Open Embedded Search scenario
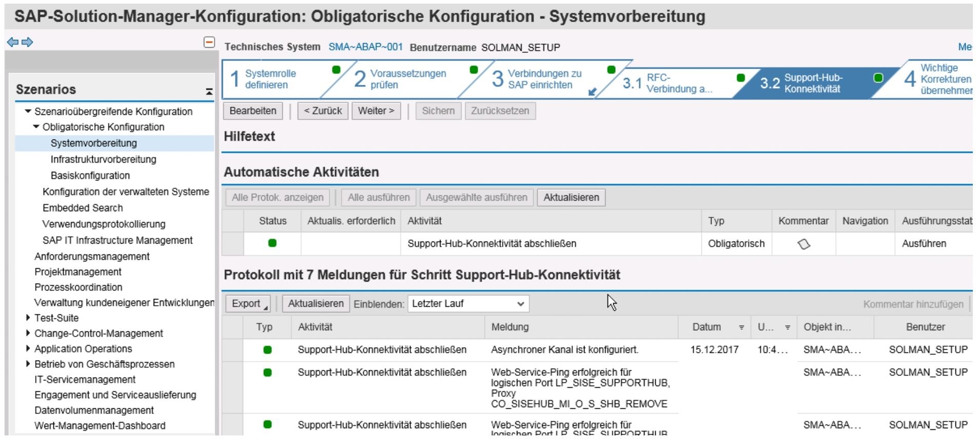 click(x=82, y=208)
